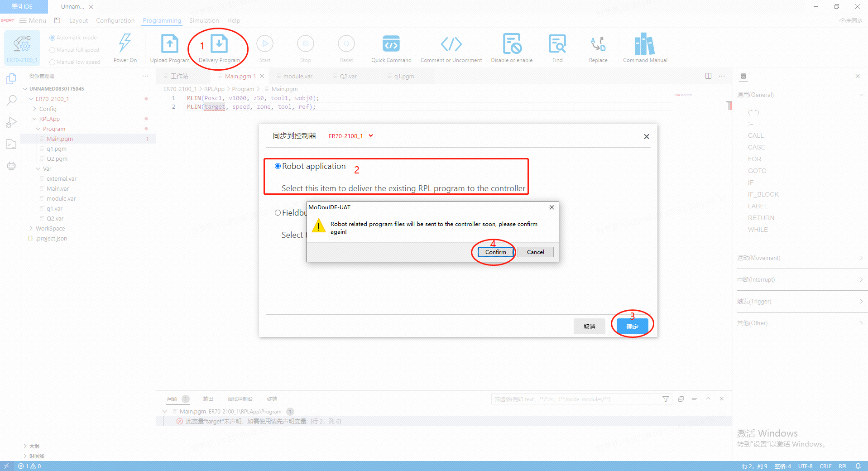Click the Delivery Program toolbar icon
The image size is (868, 471).
[219, 44]
